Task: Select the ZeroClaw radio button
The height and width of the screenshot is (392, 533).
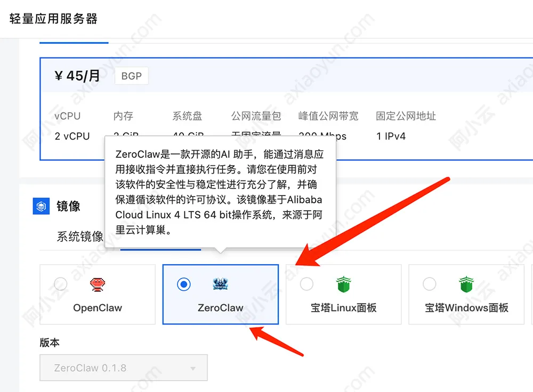Action: pyautogui.click(x=184, y=284)
